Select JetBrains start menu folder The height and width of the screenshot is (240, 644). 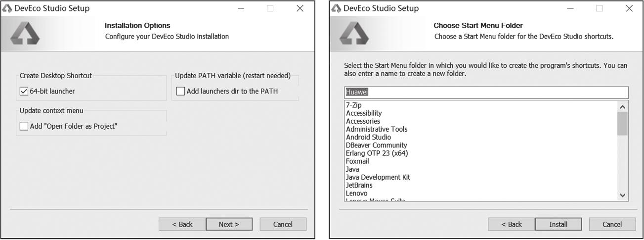(359, 185)
